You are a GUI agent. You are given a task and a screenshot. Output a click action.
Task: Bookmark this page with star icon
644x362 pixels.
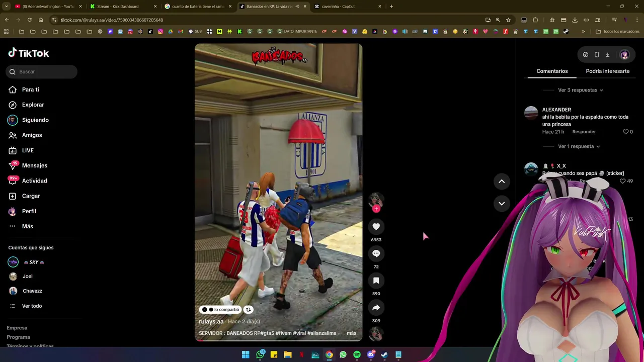(508, 20)
